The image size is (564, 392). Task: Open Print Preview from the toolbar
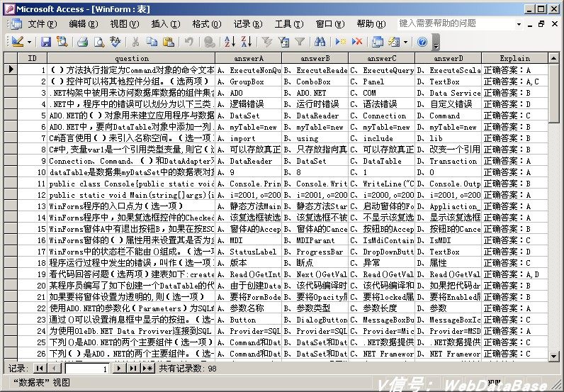pos(99,42)
